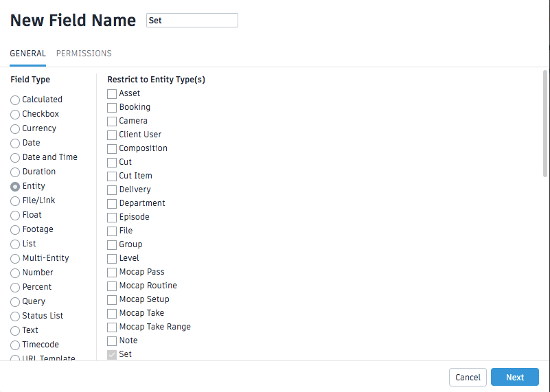Toggle the Mocap Take Range checkbox

click(112, 327)
